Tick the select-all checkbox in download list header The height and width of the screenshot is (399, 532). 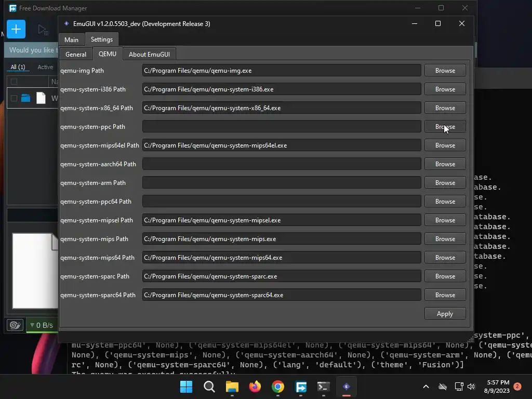tap(14, 82)
